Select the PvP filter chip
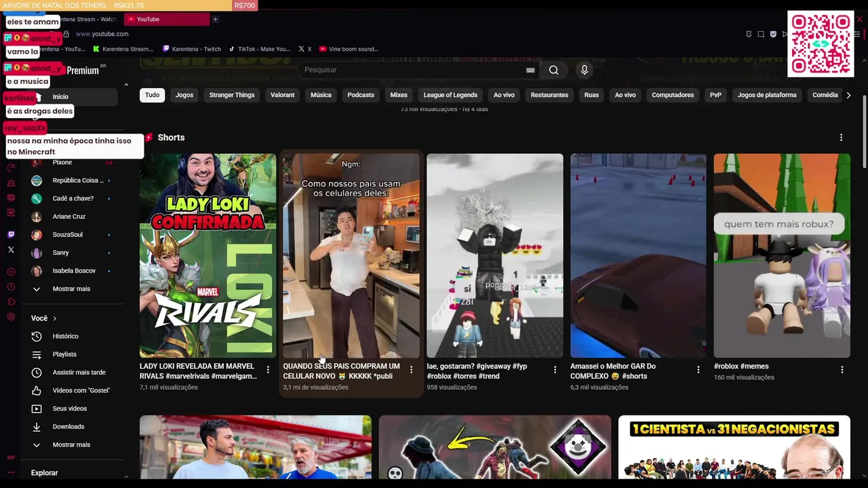The width and height of the screenshot is (868, 488). (x=715, y=95)
